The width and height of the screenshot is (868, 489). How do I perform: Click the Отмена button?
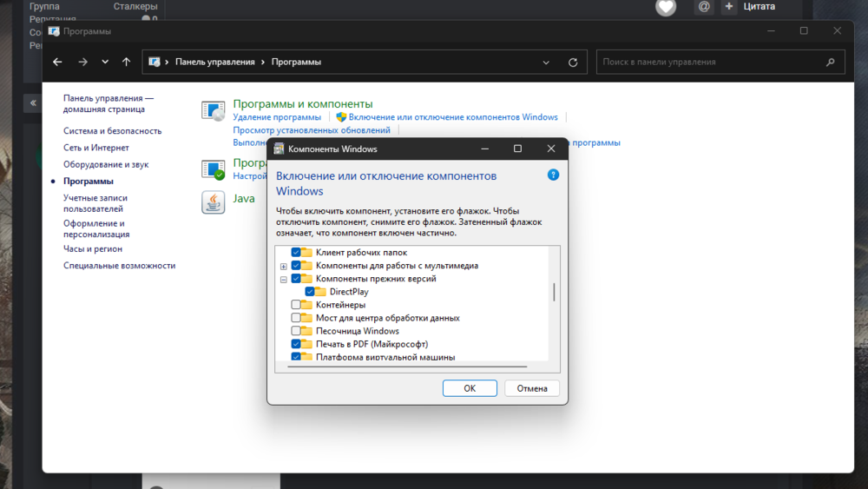tap(532, 388)
